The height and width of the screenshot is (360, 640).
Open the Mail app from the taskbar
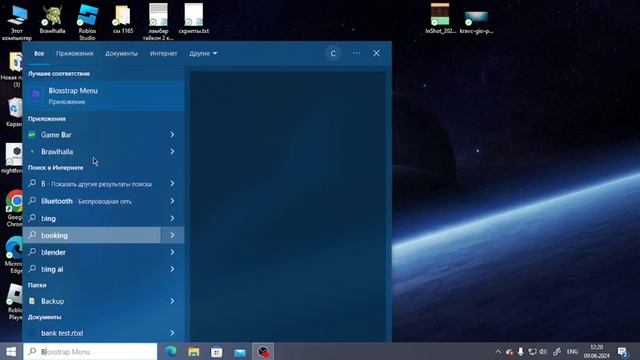240,351
